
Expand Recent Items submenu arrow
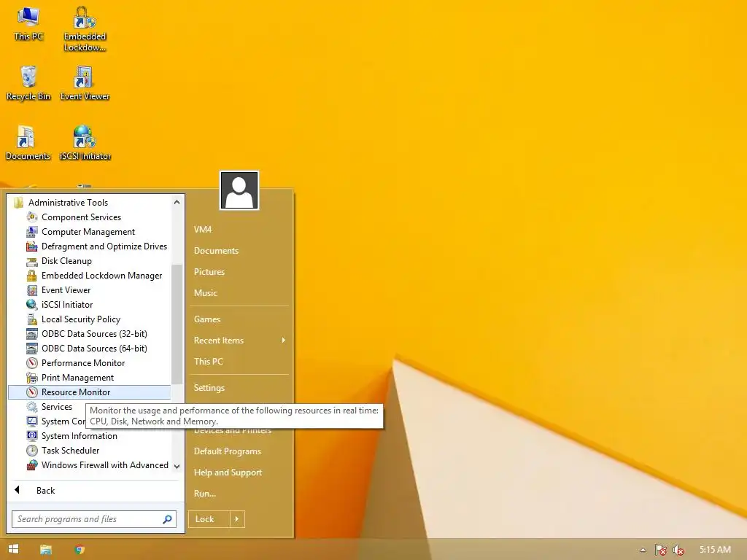click(284, 340)
